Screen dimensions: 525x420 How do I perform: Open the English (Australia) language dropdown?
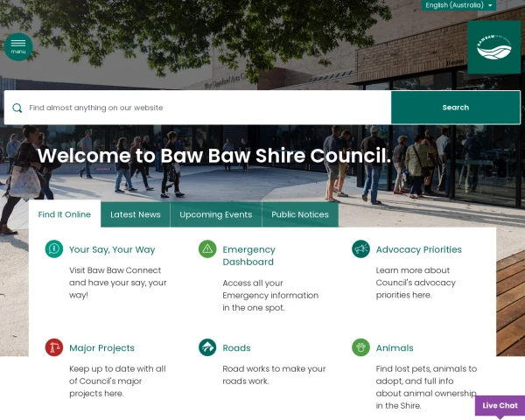click(458, 5)
